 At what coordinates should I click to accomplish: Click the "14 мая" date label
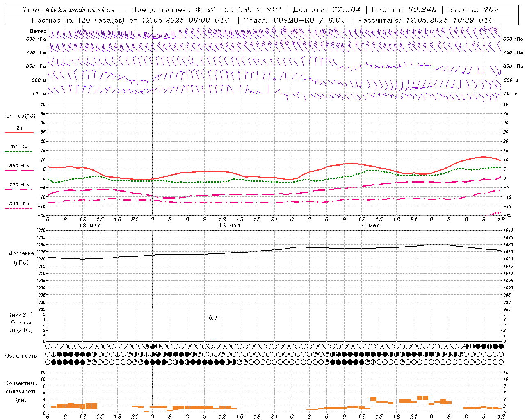(369, 226)
